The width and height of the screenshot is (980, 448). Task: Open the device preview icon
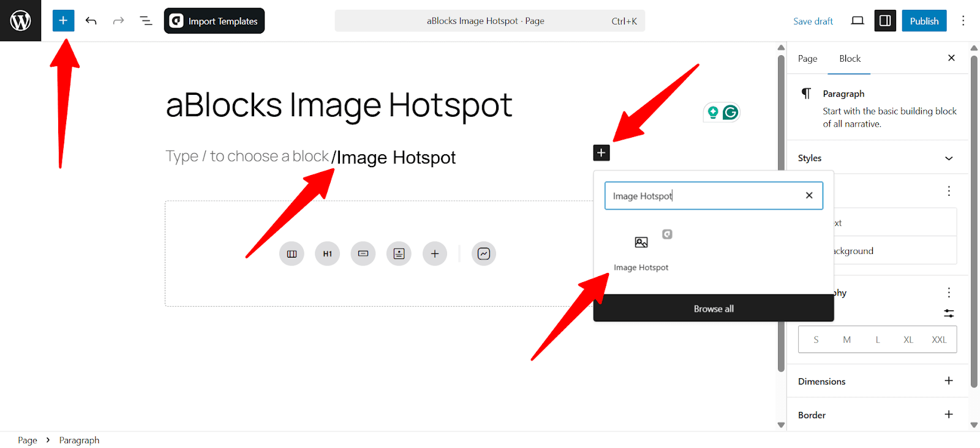(858, 21)
